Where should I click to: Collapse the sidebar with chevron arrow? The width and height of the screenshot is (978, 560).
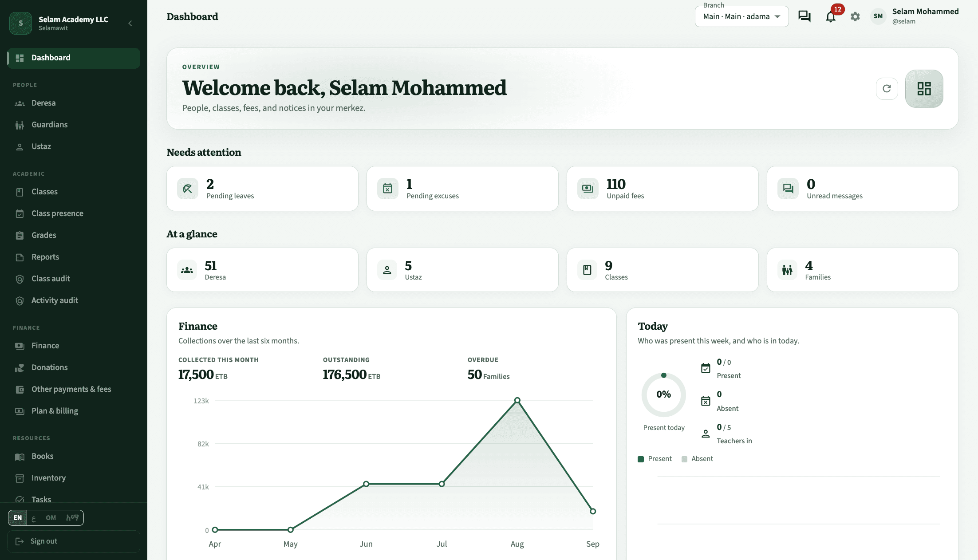130,23
